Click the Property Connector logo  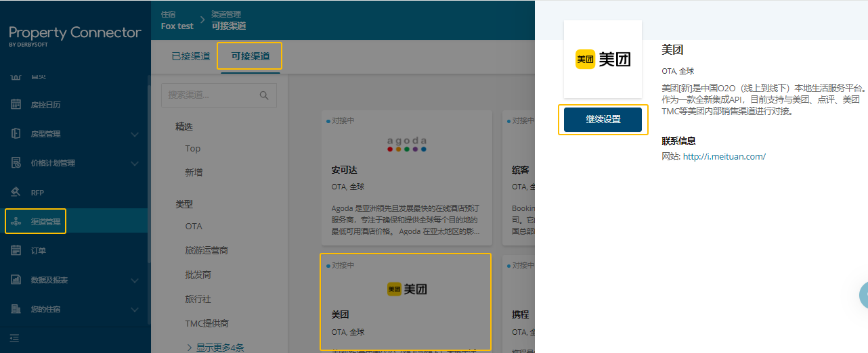pos(75,35)
